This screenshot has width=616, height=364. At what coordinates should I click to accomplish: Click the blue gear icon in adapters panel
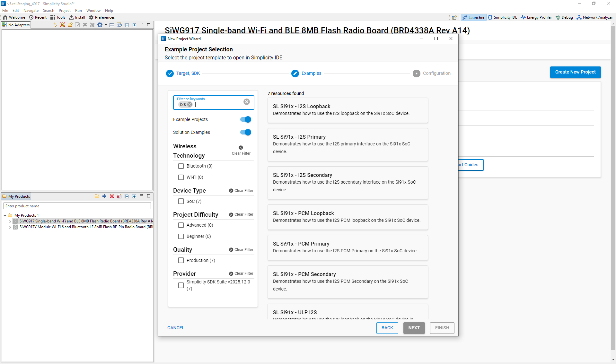click(x=100, y=25)
